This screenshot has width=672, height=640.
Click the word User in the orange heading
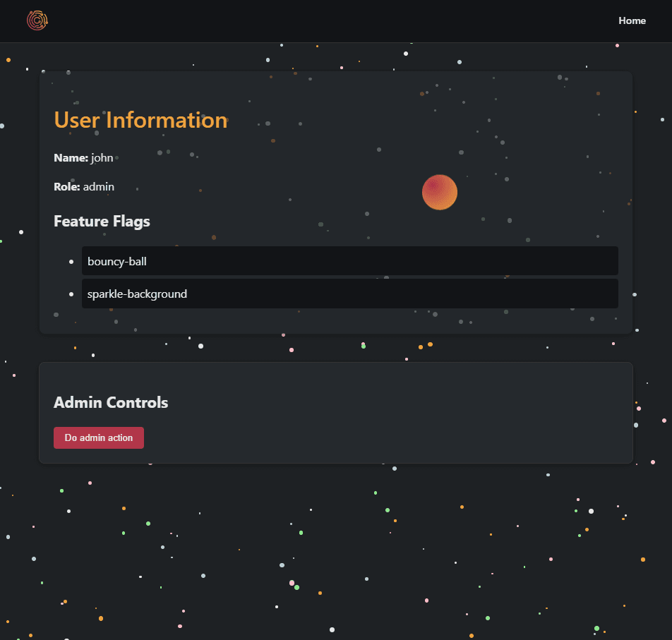(77, 120)
